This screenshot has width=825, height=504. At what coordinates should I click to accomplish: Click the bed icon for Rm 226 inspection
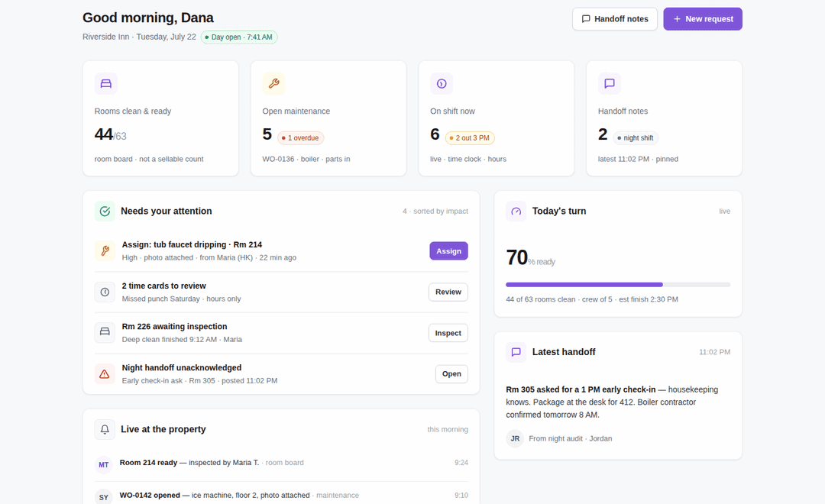coord(105,333)
